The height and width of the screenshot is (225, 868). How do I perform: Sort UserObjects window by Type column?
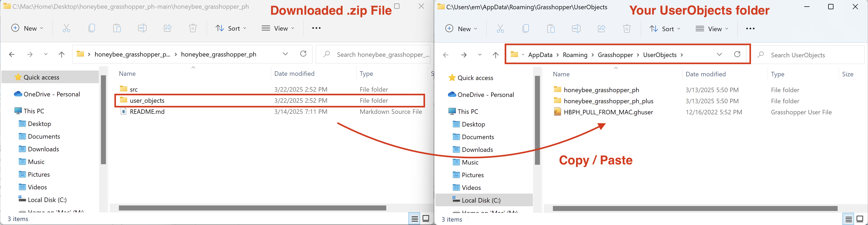[x=778, y=74]
